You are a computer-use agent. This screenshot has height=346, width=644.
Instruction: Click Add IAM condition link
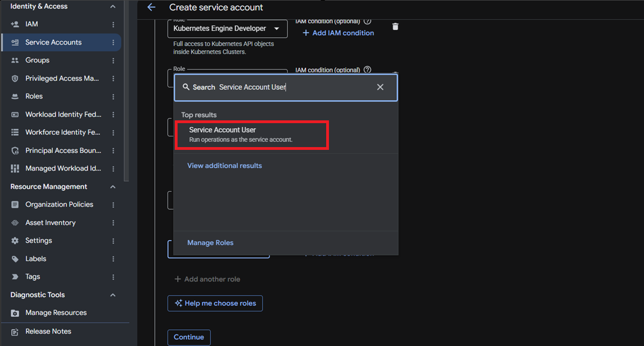click(338, 33)
